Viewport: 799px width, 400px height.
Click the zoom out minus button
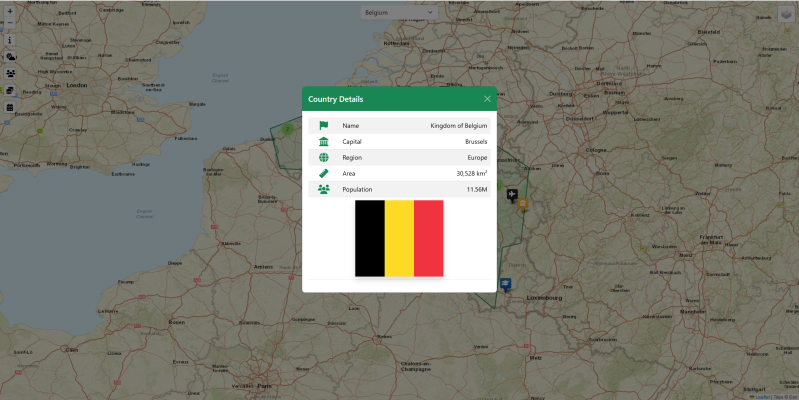pyautogui.click(x=10, y=24)
